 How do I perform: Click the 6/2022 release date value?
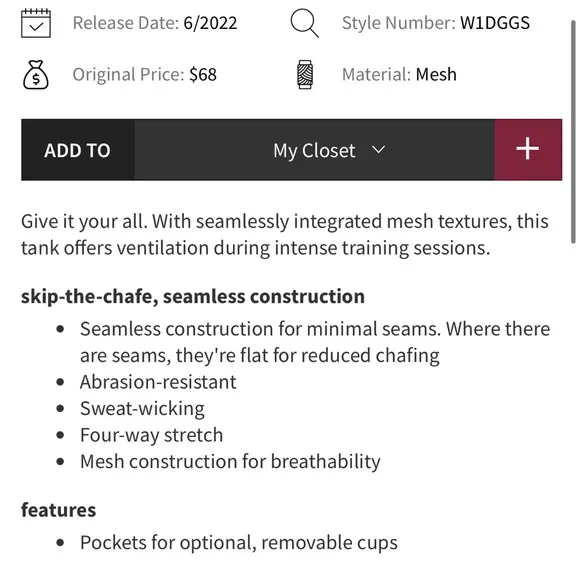point(210,23)
